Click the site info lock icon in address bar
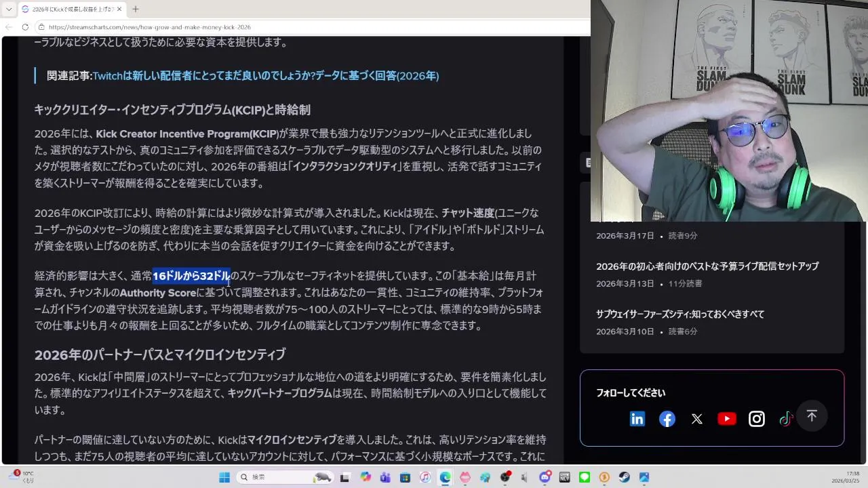Image resolution: width=868 pixels, height=488 pixels. (41, 27)
